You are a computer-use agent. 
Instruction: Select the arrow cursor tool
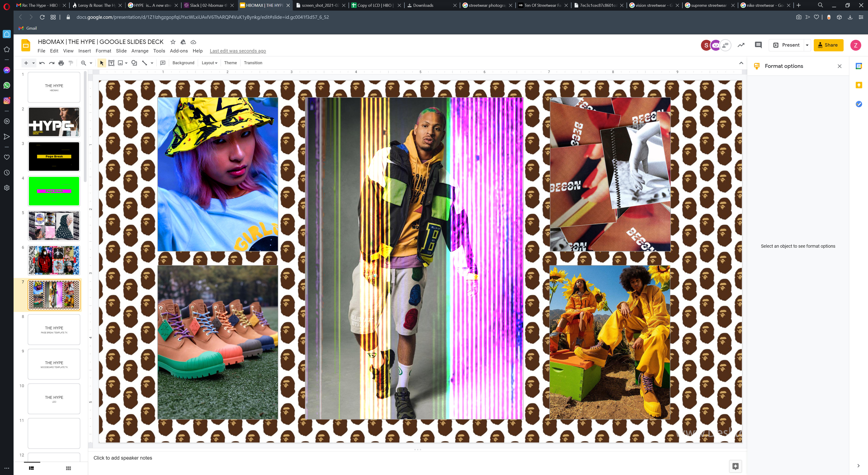point(102,63)
